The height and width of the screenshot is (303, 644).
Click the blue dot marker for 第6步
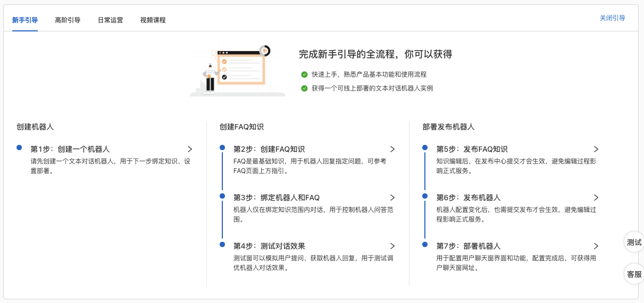425,196
